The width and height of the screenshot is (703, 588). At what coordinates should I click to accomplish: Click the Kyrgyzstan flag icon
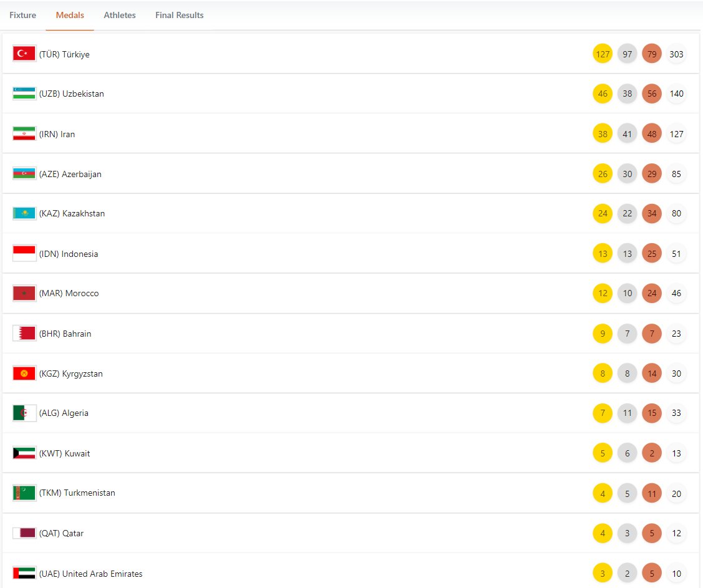24,374
